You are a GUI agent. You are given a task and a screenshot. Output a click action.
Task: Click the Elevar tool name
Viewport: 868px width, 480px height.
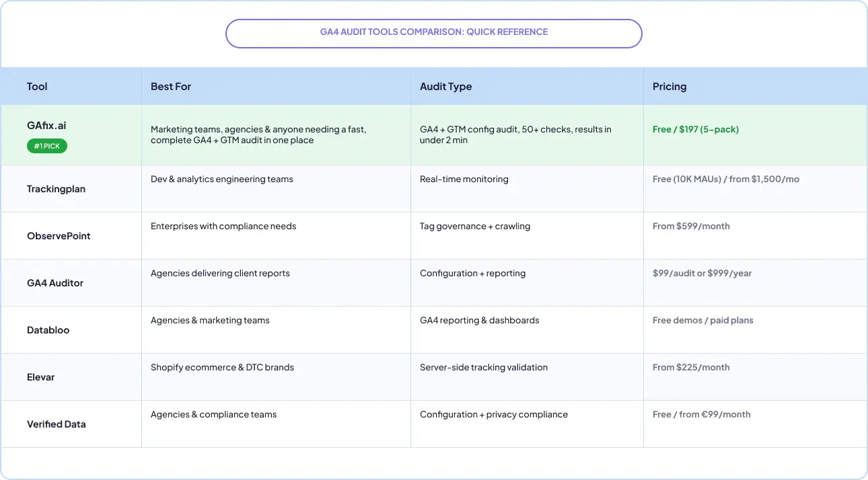click(41, 377)
